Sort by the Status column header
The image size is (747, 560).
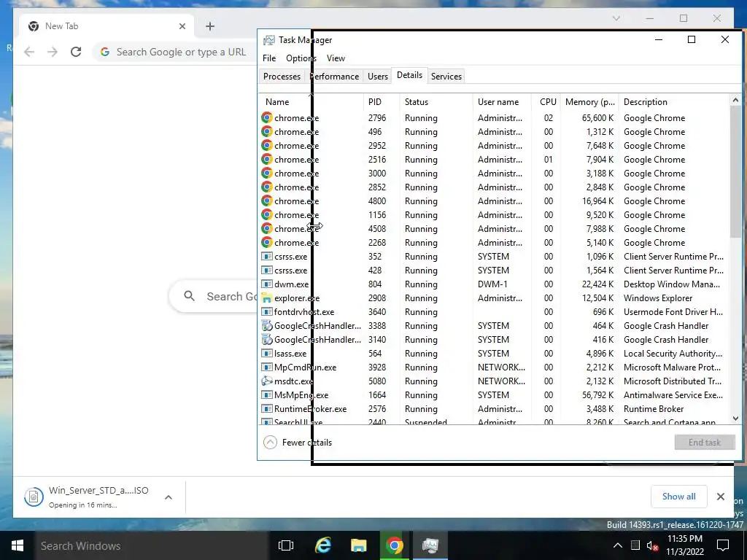pos(436,102)
